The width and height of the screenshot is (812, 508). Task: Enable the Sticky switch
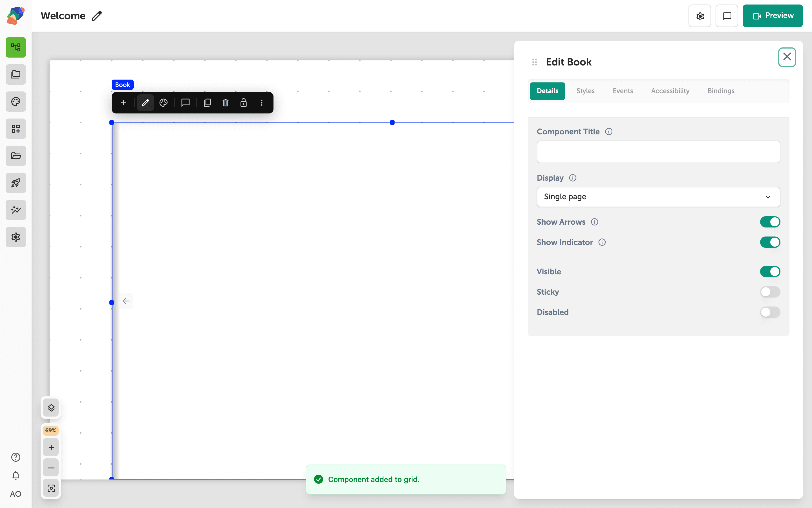coord(770,292)
